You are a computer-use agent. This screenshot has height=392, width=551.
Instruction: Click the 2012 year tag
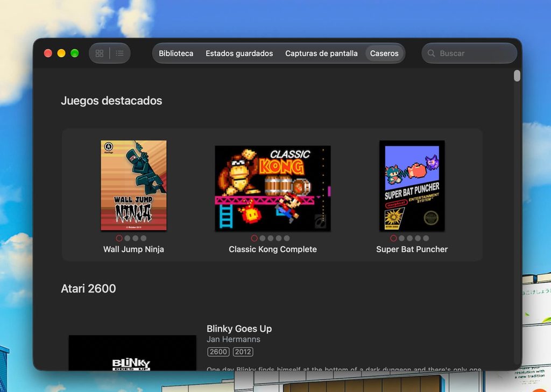click(243, 352)
